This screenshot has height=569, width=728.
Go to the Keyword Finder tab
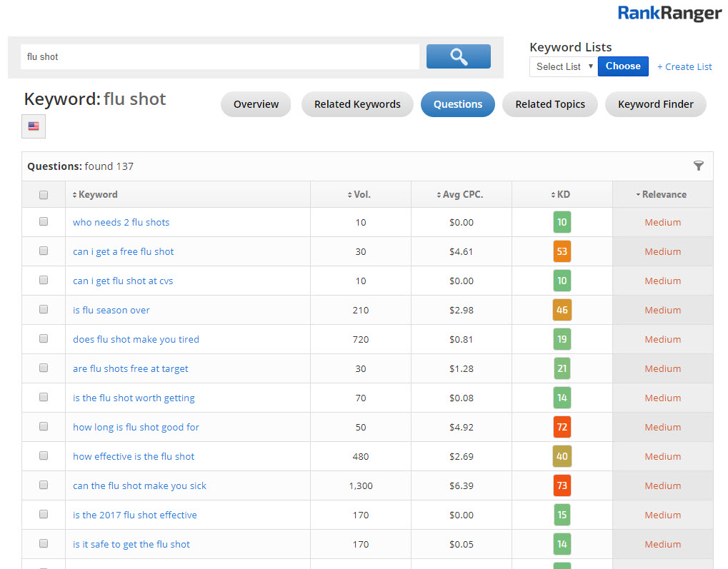coord(655,104)
